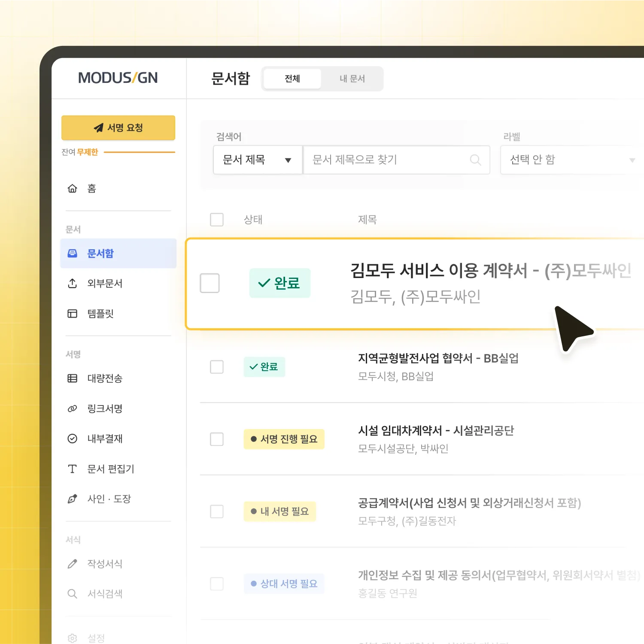Check the 김모두 서비스 이용 계약서 row checkbox

210,283
